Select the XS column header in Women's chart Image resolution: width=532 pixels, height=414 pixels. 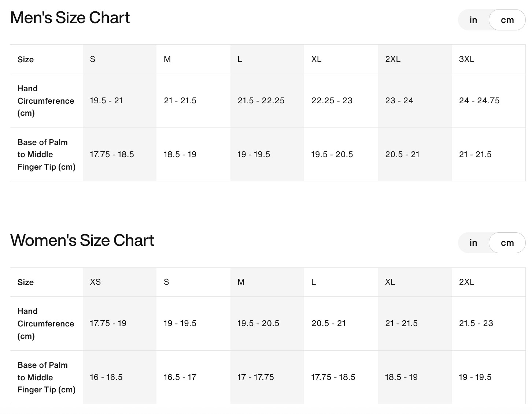pyautogui.click(x=95, y=282)
